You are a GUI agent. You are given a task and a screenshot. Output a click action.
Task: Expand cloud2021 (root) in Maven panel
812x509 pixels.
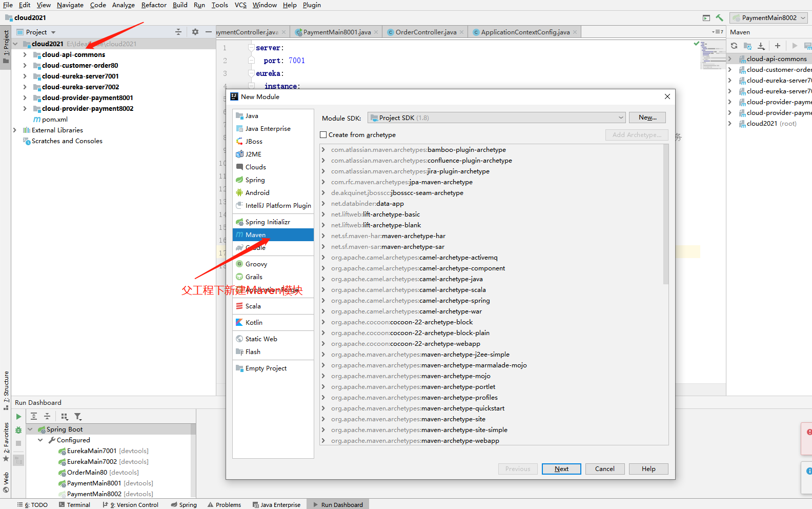730,124
